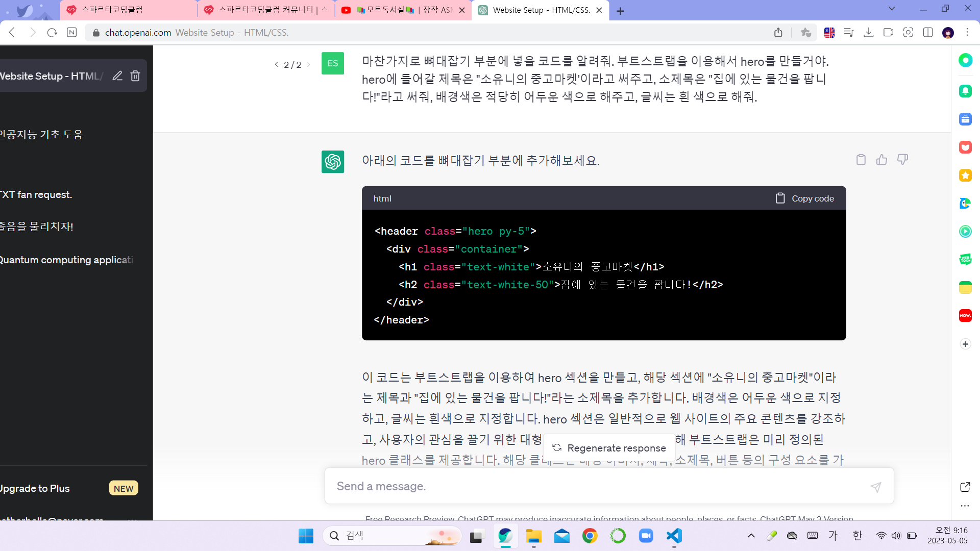Go forward in browser history
Screen dimensions: 980x551
click(x=32, y=33)
